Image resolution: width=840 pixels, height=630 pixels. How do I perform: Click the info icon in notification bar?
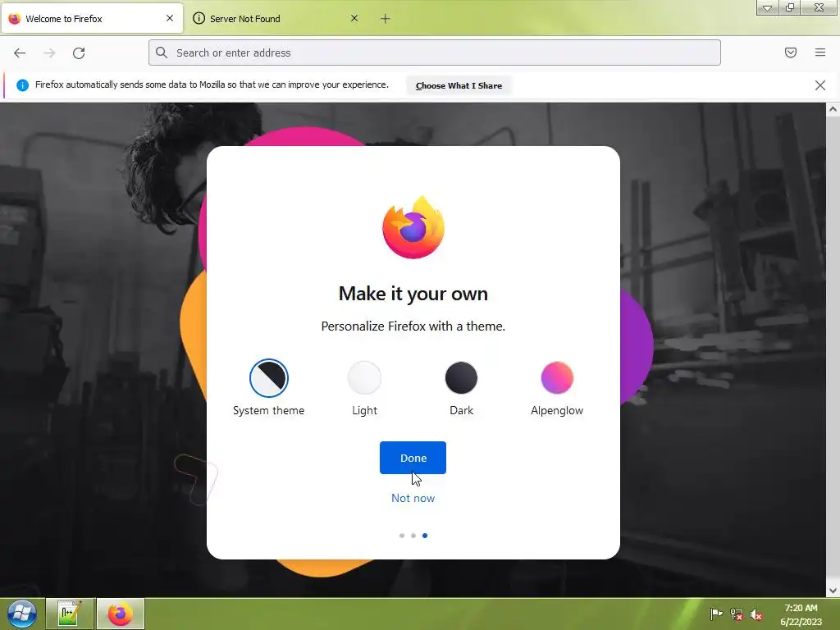(22, 85)
